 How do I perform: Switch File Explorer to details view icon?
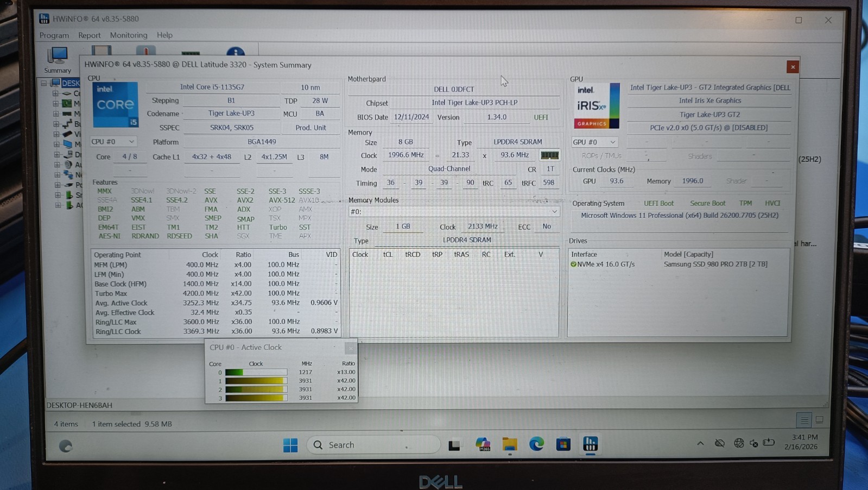804,420
